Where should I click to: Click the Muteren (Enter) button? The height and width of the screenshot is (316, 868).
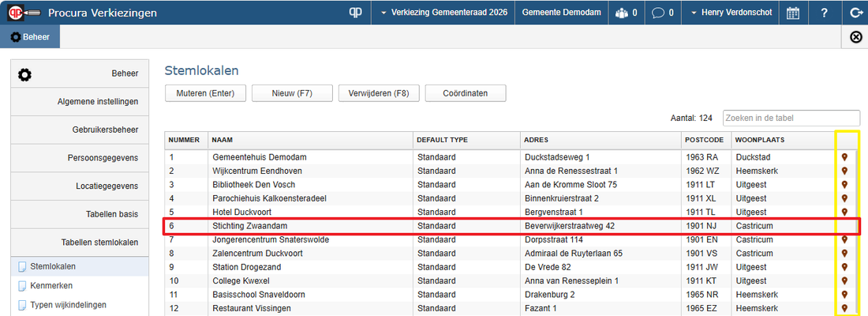click(205, 93)
